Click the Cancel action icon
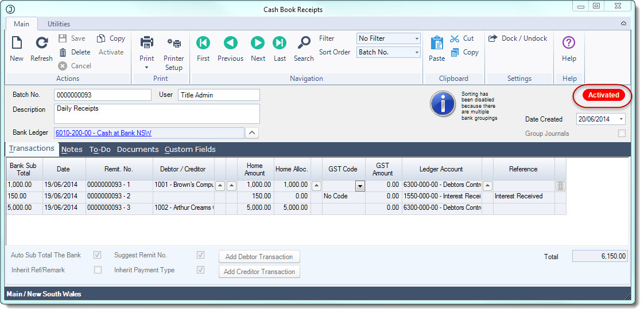The width and height of the screenshot is (644, 313). click(63, 65)
